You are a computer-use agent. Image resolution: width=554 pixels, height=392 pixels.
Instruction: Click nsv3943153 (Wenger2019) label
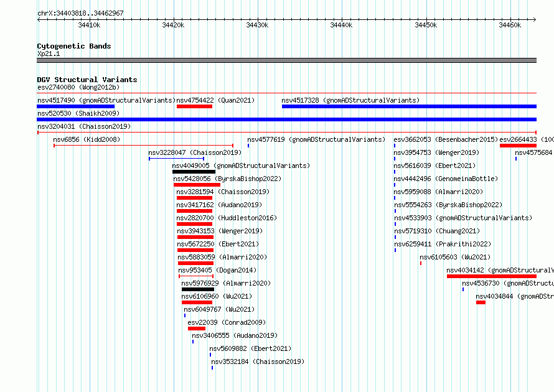click(220, 231)
